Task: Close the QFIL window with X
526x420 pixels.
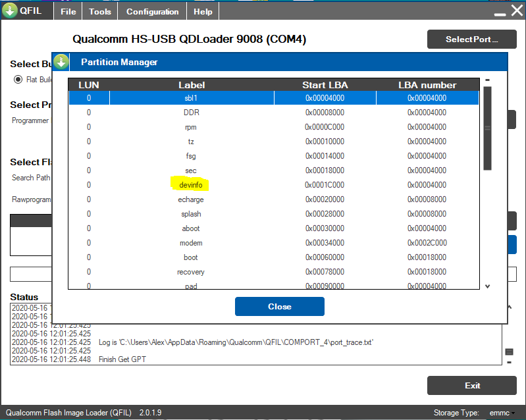Action: click(x=515, y=11)
